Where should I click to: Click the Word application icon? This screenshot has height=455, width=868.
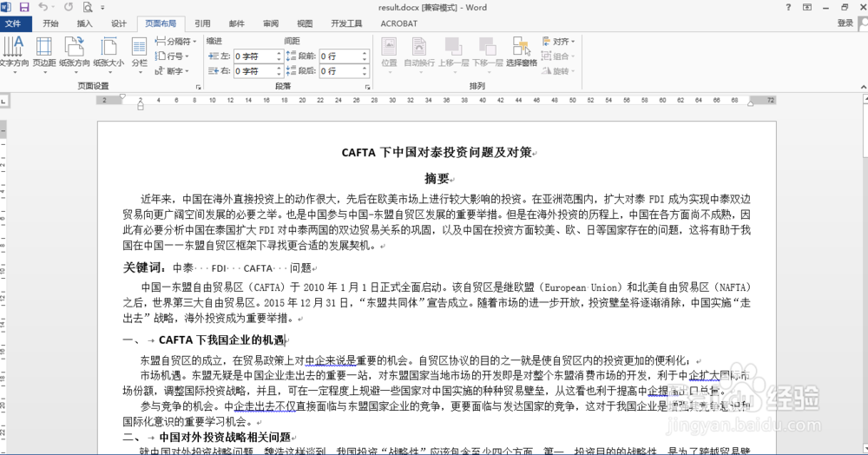pyautogui.click(x=7, y=7)
